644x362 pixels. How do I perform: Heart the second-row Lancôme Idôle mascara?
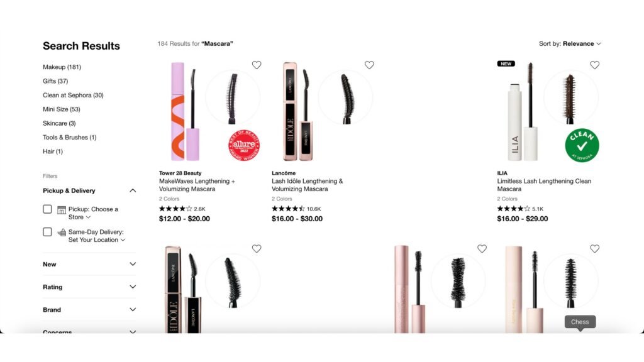point(257,248)
